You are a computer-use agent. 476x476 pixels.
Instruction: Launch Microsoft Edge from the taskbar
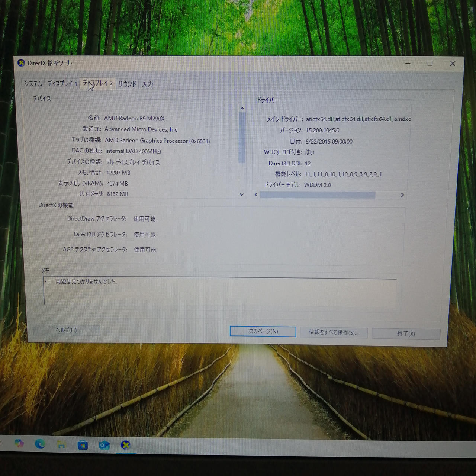coord(40,444)
